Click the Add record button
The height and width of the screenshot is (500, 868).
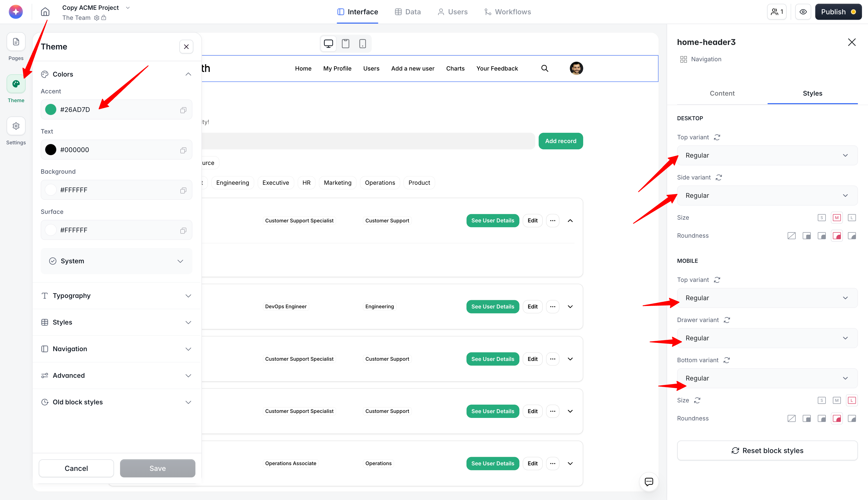560,141
